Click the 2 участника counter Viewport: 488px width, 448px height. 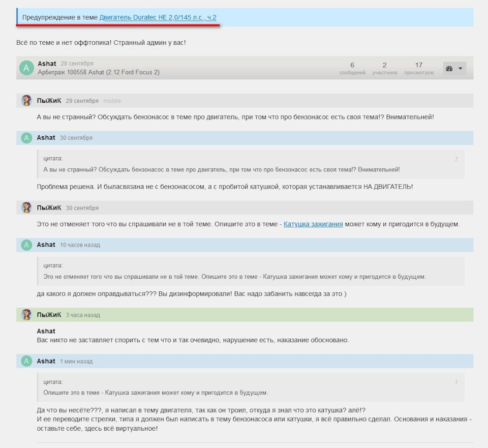coord(385,69)
